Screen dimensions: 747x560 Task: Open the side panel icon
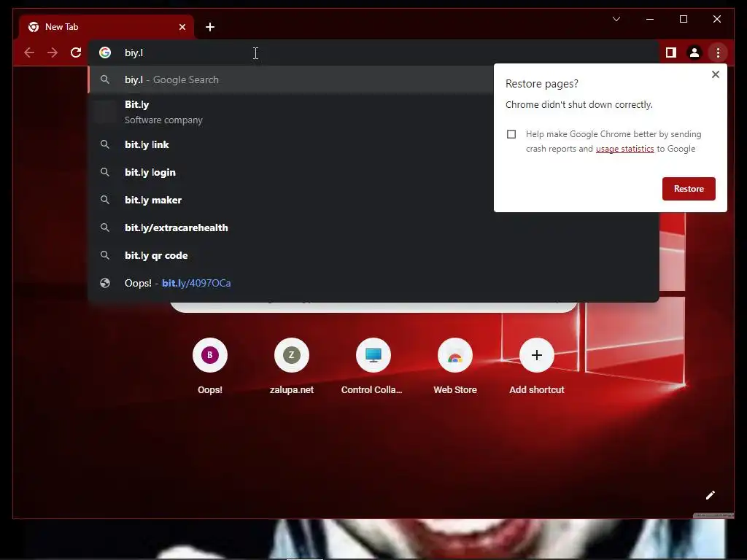(x=671, y=52)
